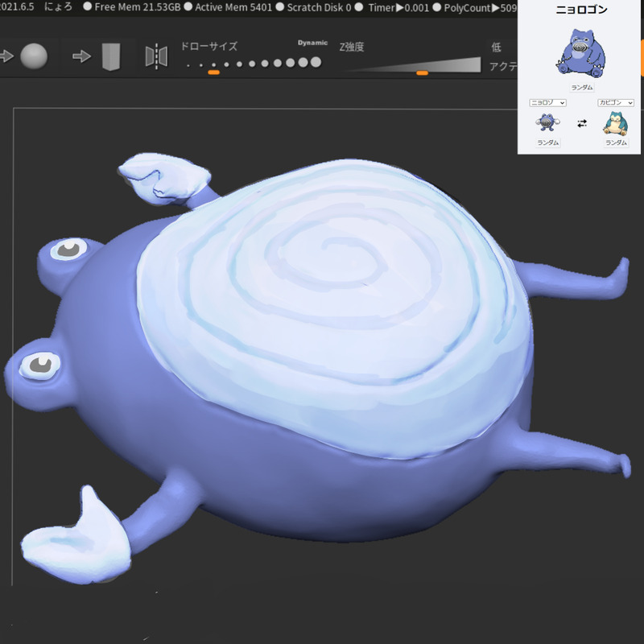Click ランダム button under Snorlax sprite
The image size is (644, 644).
(x=616, y=142)
